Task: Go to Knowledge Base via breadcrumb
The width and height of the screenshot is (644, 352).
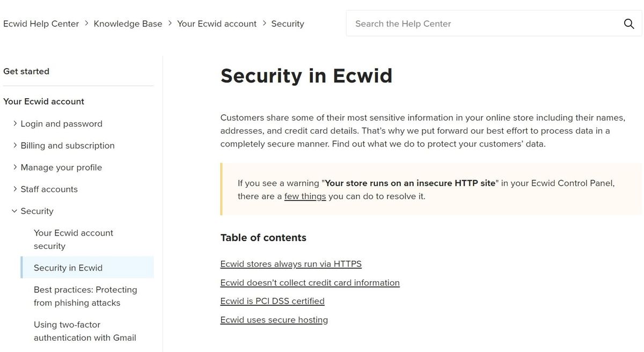Action: (x=128, y=24)
